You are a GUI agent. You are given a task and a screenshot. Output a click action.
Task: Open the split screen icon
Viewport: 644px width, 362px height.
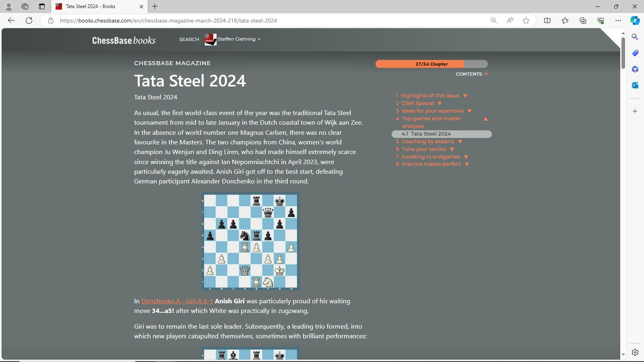coord(547,21)
